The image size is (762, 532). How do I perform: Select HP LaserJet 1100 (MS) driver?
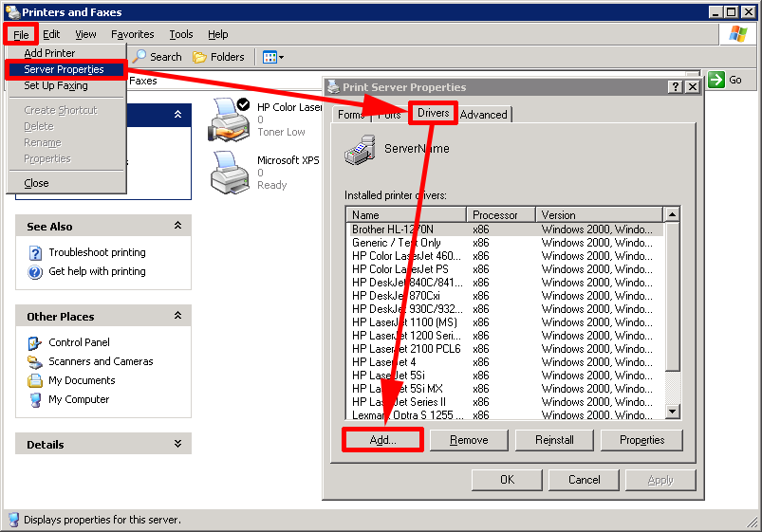(x=506, y=322)
